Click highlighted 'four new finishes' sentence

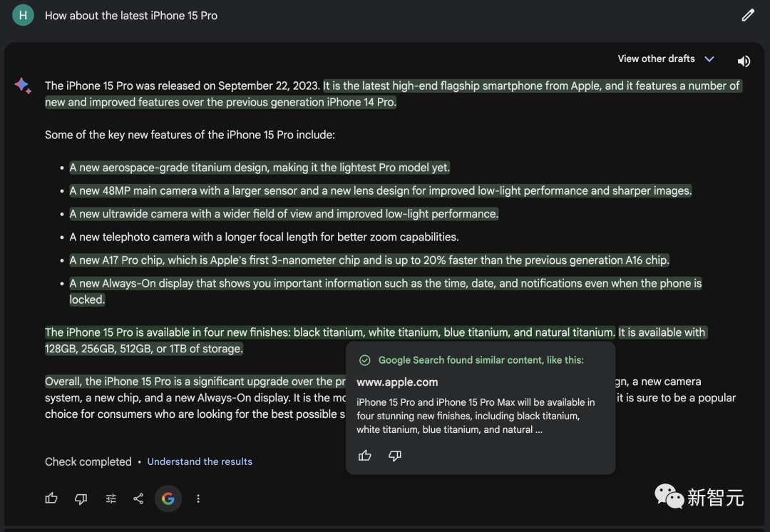pos(330,332)
